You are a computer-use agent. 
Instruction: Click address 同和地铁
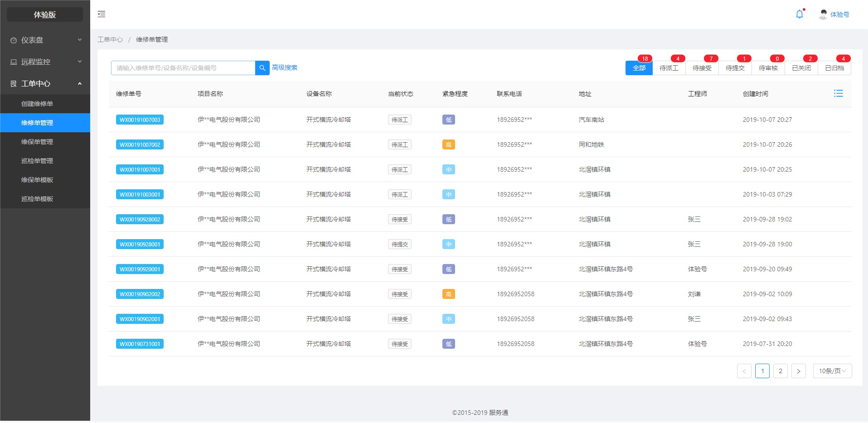(592, 144)
